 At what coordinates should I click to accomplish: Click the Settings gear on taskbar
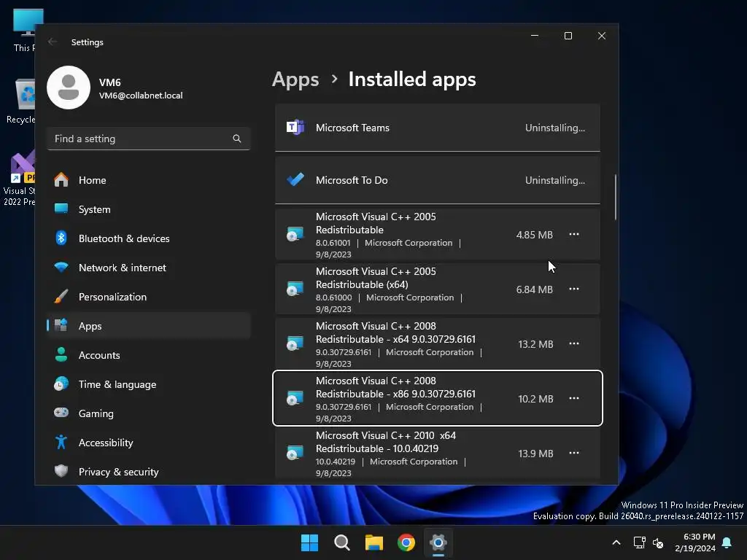[x=438, y=542]
